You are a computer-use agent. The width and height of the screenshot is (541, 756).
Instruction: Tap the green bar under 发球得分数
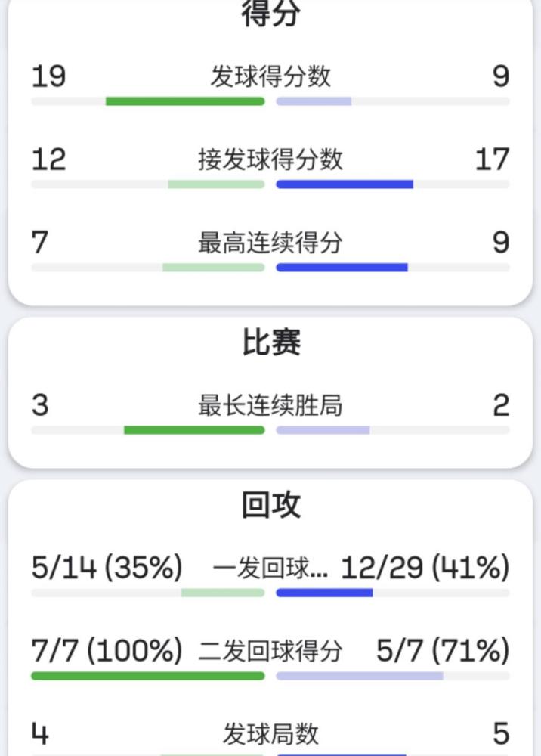click(185, 101)
